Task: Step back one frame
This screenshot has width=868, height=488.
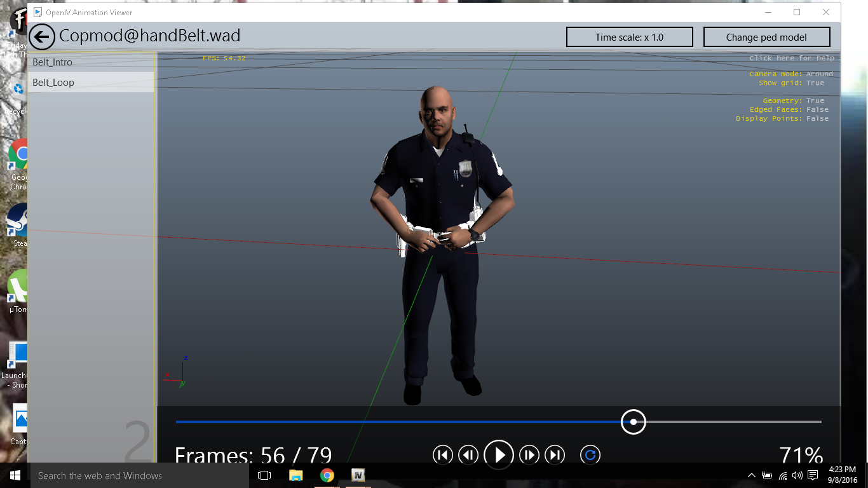Action: point(468,455)
